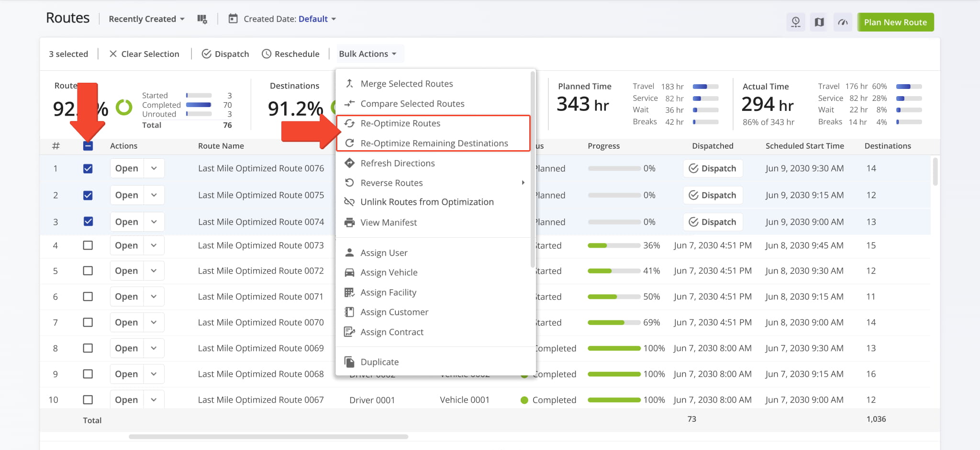Expand the chevron next to Open for route 0072
This screenshot has width=980, height=450.
click(x=154, y=270)
